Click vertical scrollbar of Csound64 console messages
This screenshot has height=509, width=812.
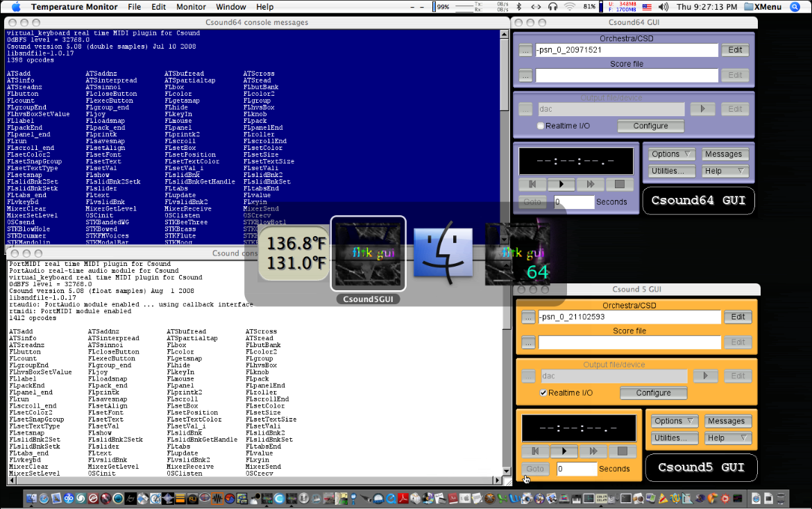[x=504, y=137]
